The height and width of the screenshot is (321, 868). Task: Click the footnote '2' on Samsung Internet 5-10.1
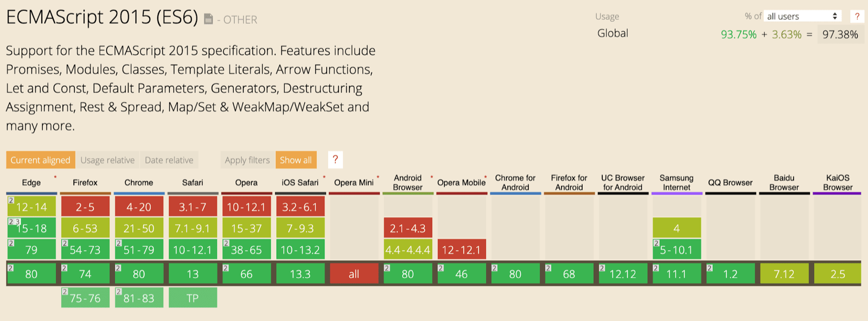click(656, 242)
